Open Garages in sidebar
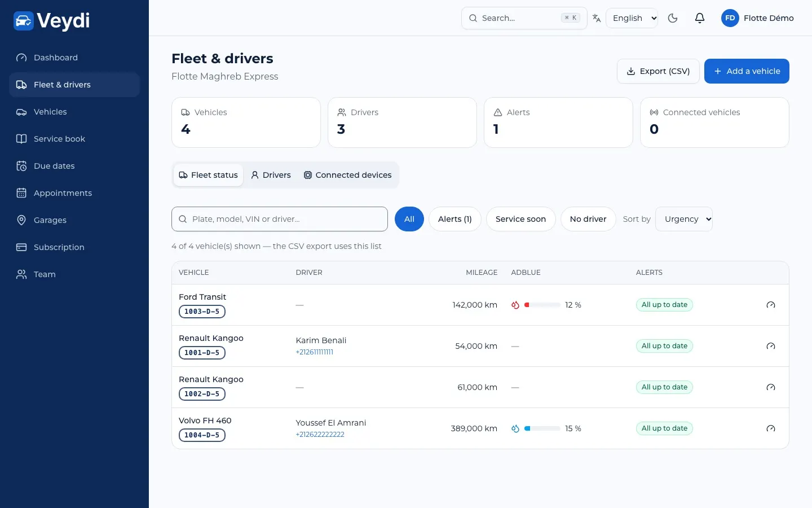 click(x=74, y=220)
